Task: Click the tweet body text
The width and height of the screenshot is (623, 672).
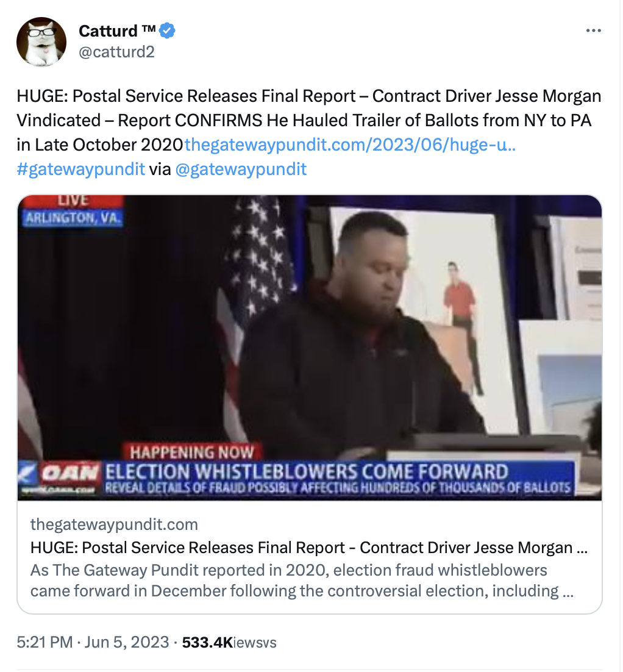Action: coord(309,133)
